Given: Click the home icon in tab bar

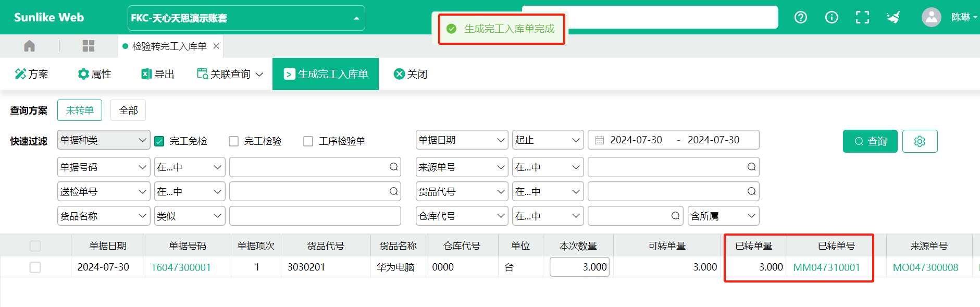Looking at the screenshot, I should click(x=30, y=46).
